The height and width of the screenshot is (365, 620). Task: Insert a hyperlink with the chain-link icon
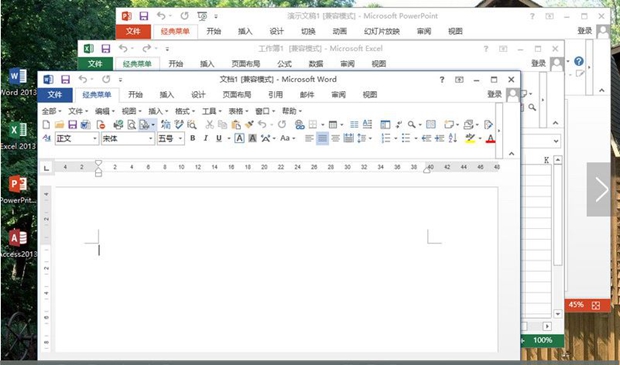coord(299,125)
